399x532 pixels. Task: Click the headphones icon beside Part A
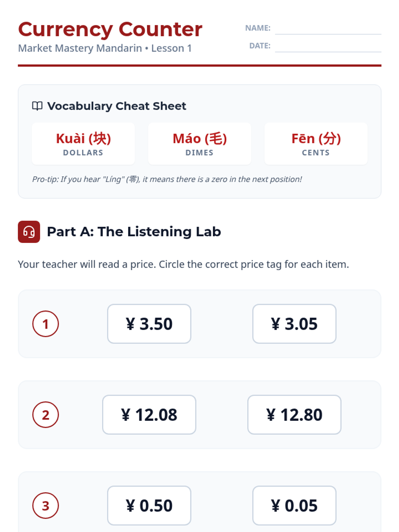[29, 232]
